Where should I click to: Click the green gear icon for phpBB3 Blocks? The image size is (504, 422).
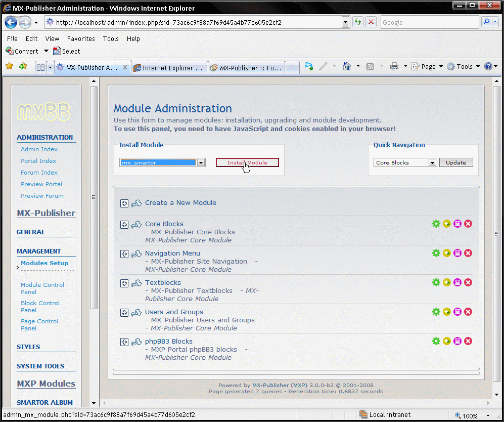pos(436,341)
